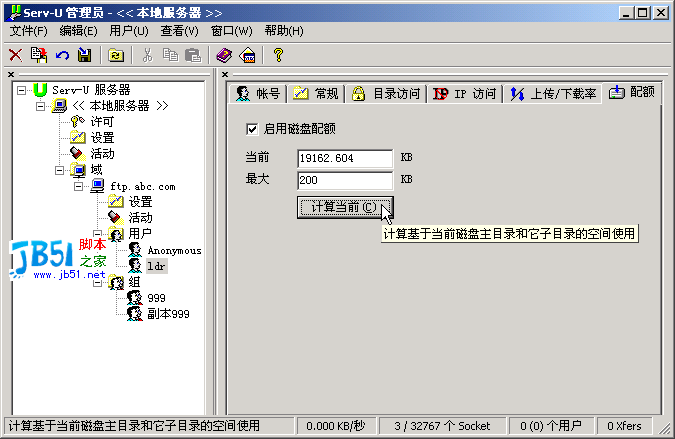Click the purple help book toolbar icon

tap(224, 55)
